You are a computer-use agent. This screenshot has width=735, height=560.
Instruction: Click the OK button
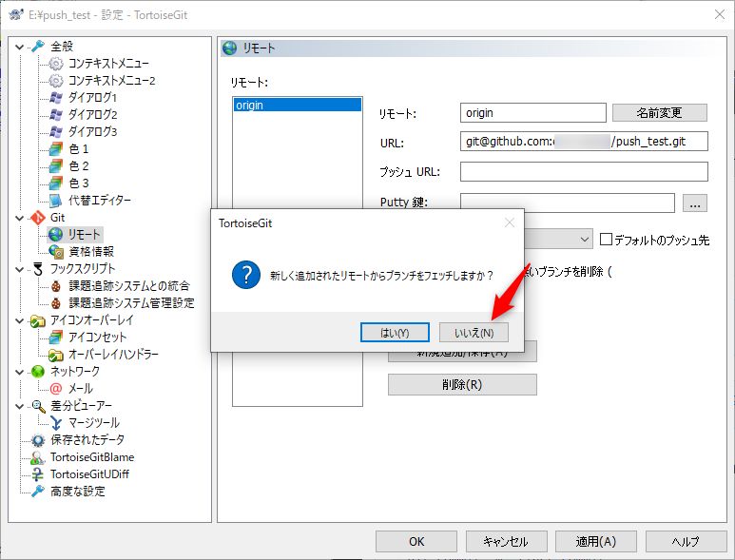click(x=416, y=541)
